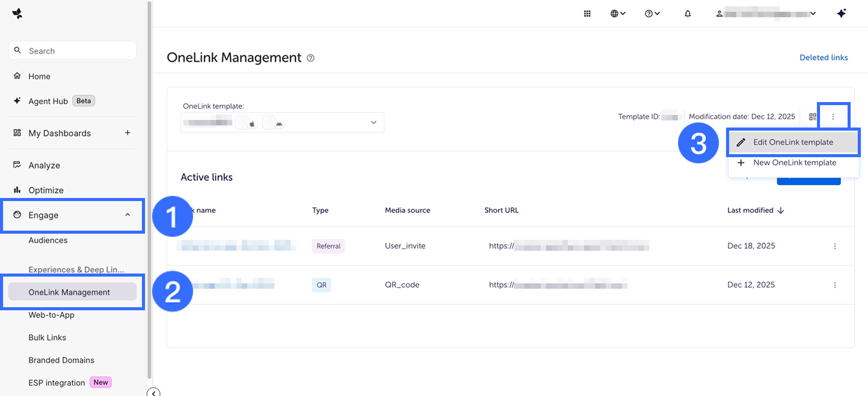Select Edit OneLink template
The width and height of the screenshot is (868, 396).
[x=793, y=142]
